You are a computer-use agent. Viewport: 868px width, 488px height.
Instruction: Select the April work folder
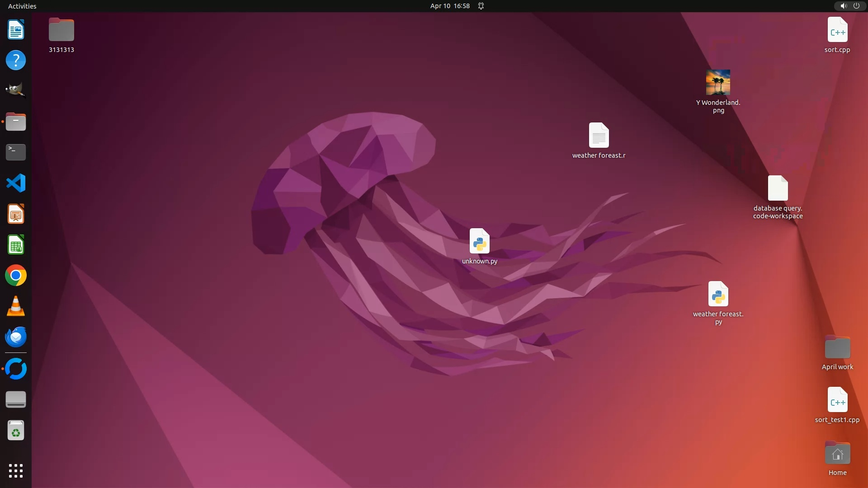coord(837,347)
